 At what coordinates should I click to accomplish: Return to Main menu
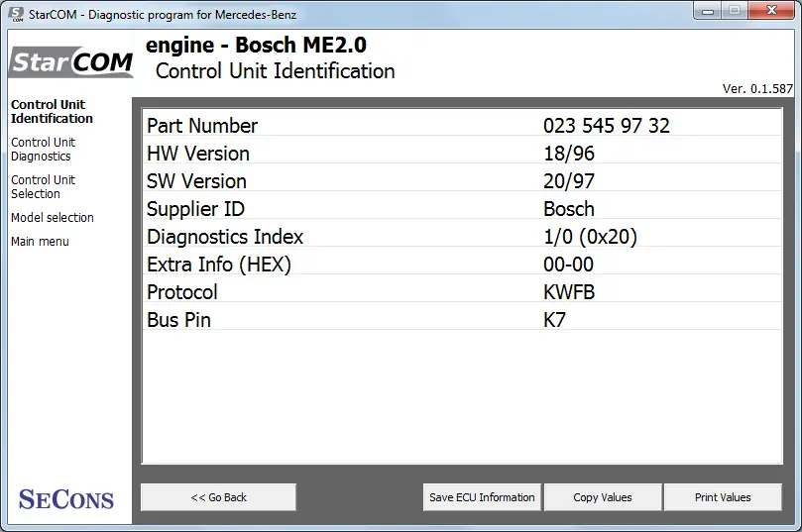(40, 241)
